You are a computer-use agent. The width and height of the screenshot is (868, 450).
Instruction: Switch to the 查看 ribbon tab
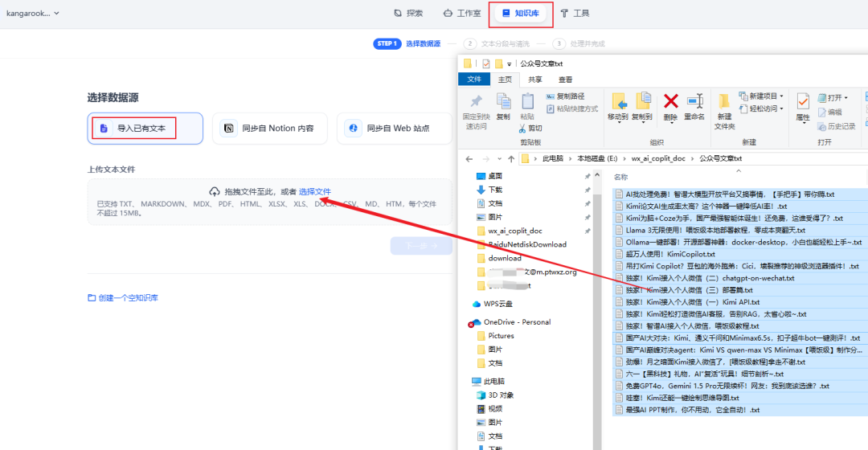click(x=565, y=80)
